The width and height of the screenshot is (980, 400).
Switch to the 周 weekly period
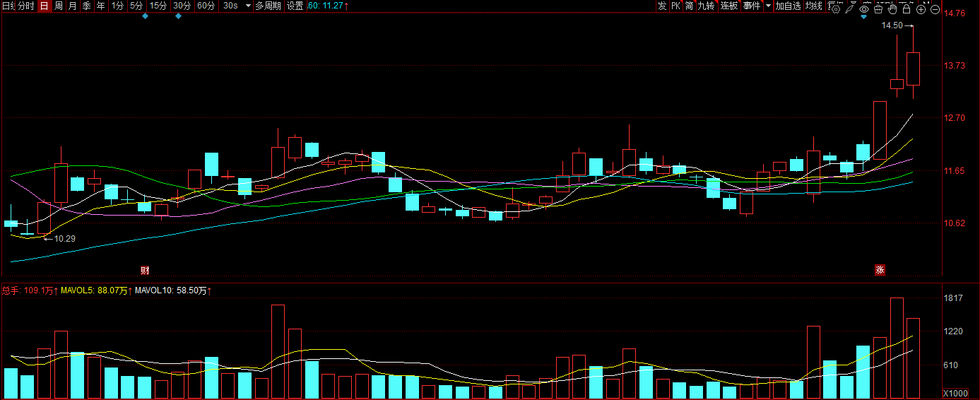[x=59, y=6]
